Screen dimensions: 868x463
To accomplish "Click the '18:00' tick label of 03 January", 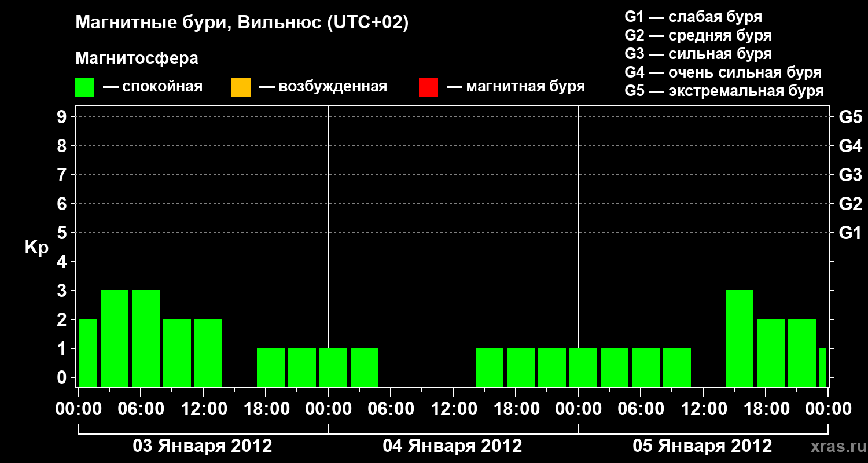I will click(266, 409).
